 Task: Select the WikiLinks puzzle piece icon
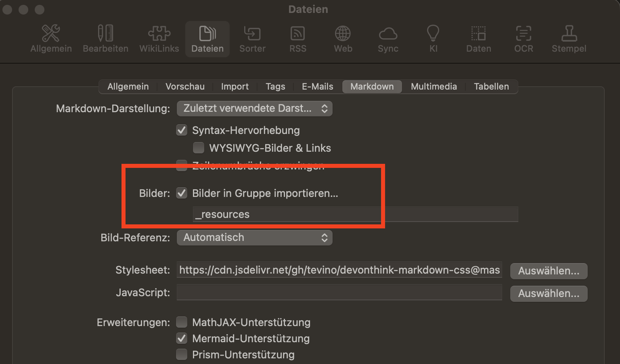[159, 39]
